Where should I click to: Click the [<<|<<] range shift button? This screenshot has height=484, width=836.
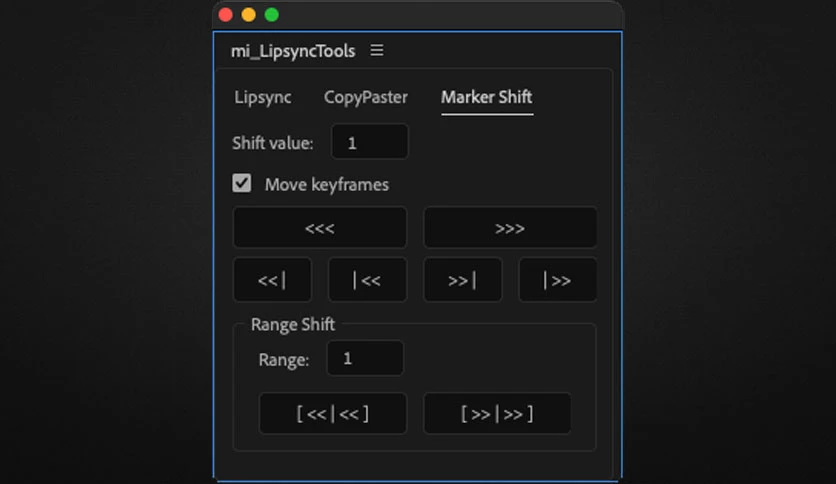[x=333, y=414]
